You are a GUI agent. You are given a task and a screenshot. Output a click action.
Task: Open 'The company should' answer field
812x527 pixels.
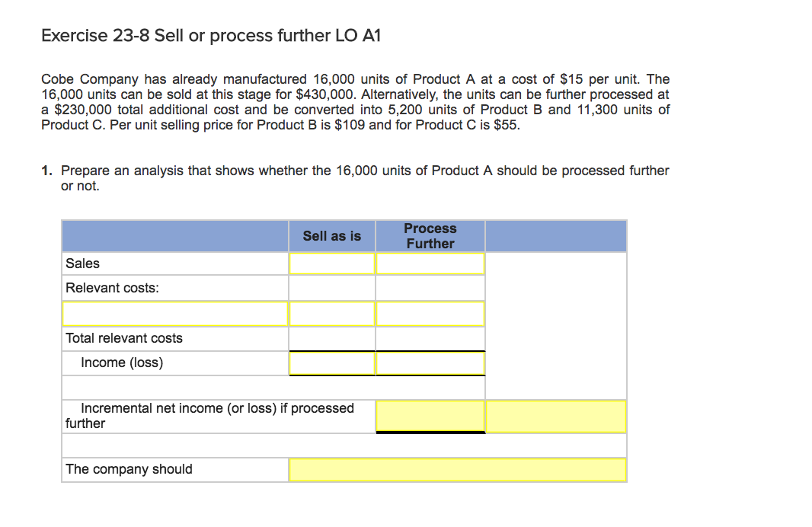457,470
